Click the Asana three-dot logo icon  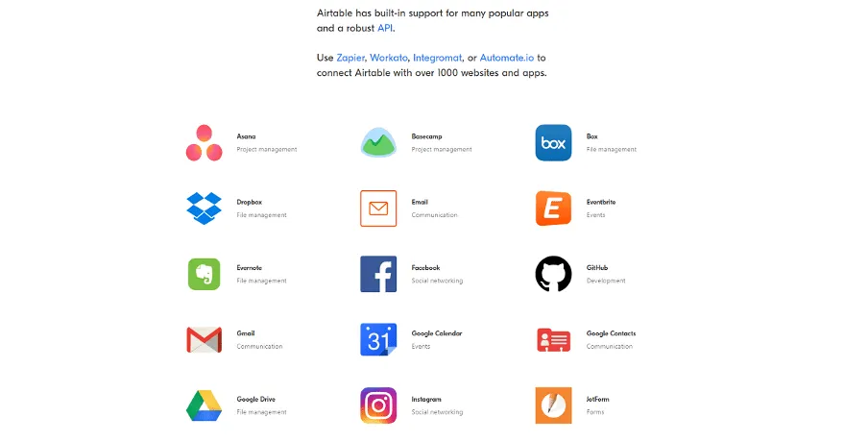coord(204,143)
